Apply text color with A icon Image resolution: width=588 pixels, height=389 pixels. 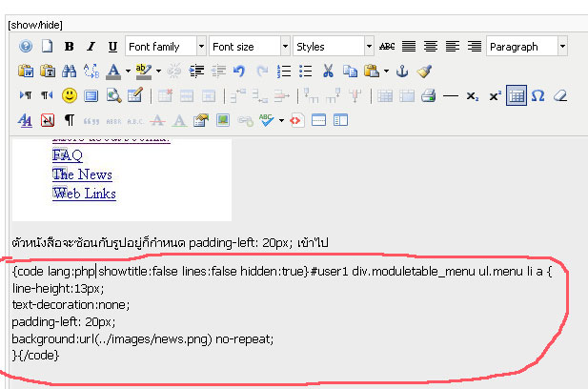113,72
